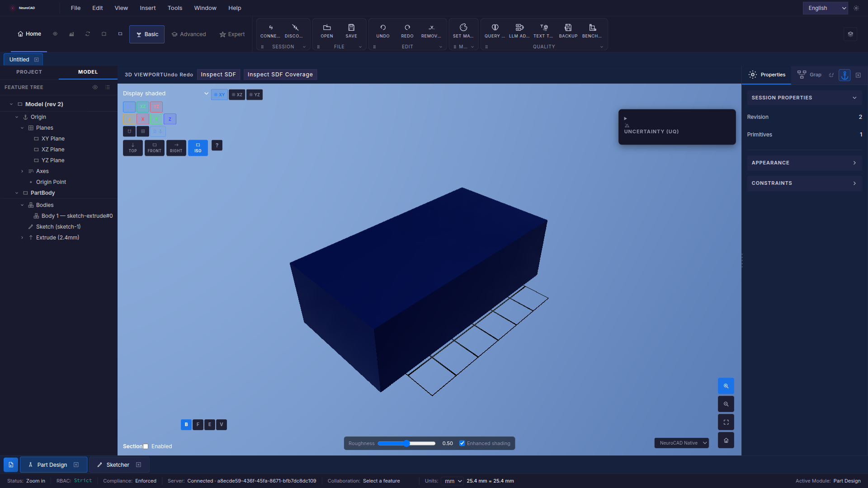Switch to the Top view
The image size is (868, 488).
click(x=133, y=148)
